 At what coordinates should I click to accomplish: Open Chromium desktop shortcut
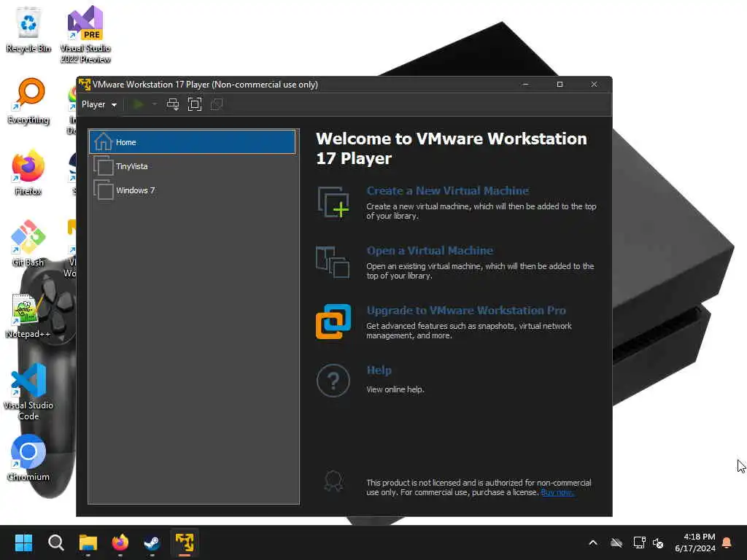click(28, 458)
